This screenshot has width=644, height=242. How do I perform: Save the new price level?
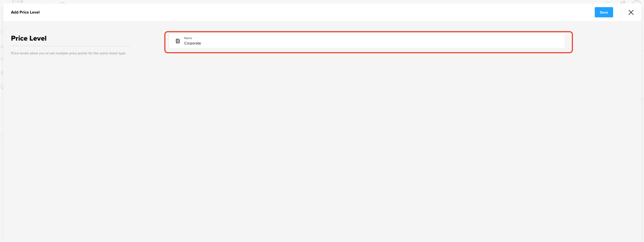point(604,12)
